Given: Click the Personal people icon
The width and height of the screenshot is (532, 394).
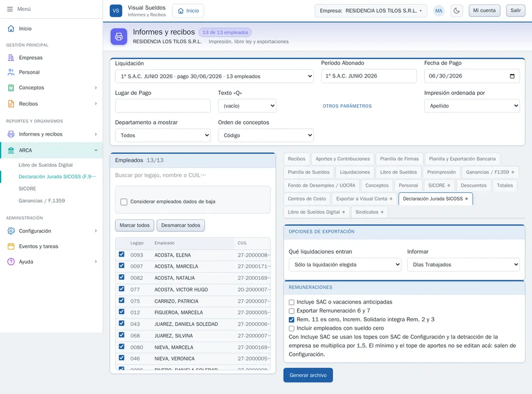Looking at the screenshot, I should pos(11,72).
